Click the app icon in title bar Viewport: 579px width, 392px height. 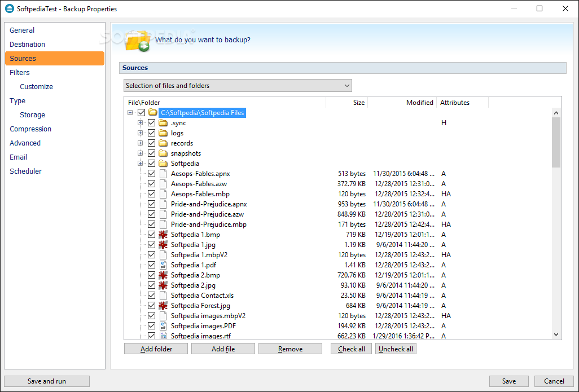(9, 8)
